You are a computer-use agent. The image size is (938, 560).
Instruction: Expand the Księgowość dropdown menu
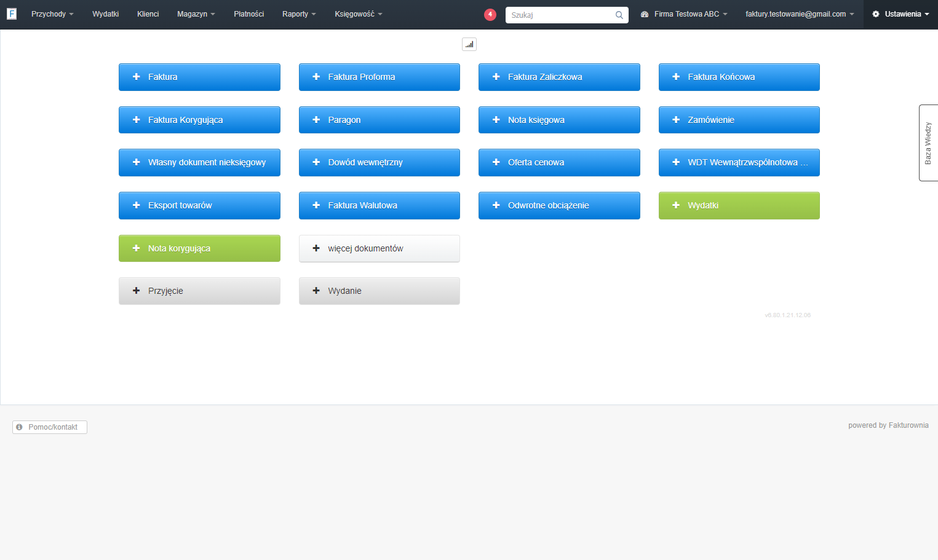pyautogui.click(x=359, y=14)
